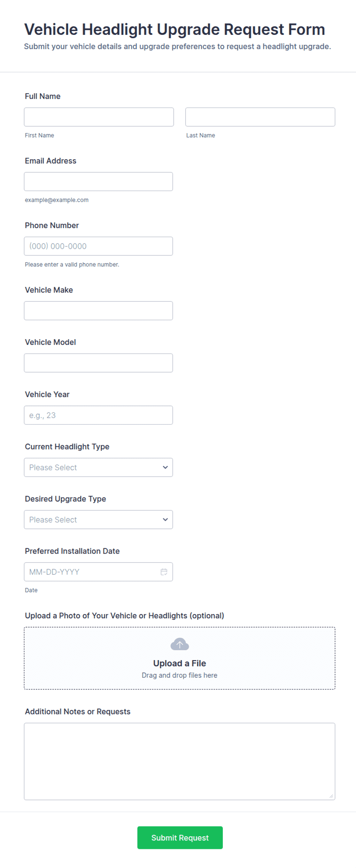Click the Full Name field label
Viewport: 356px width, 868px height.
[x=42, y=96]
